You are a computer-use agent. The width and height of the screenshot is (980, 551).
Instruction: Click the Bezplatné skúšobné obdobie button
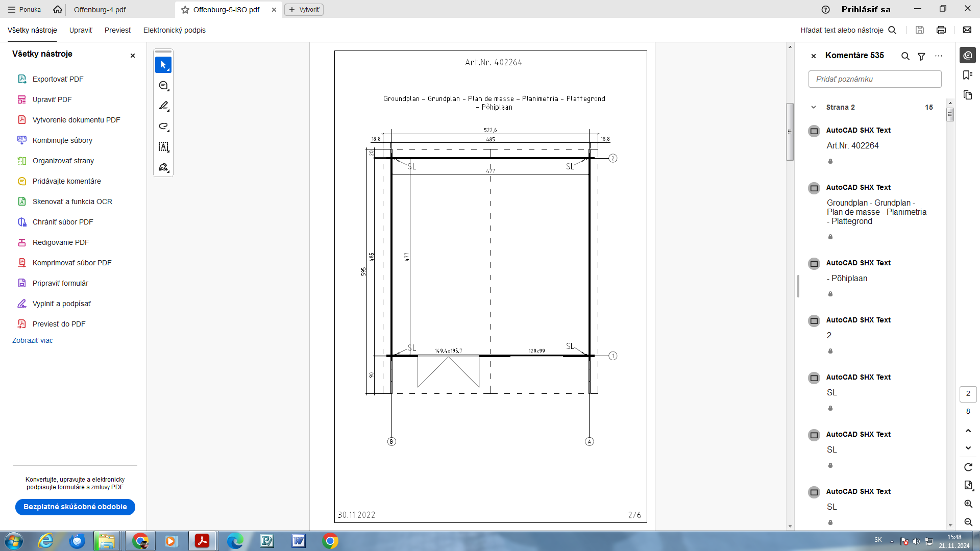point(75,507)
